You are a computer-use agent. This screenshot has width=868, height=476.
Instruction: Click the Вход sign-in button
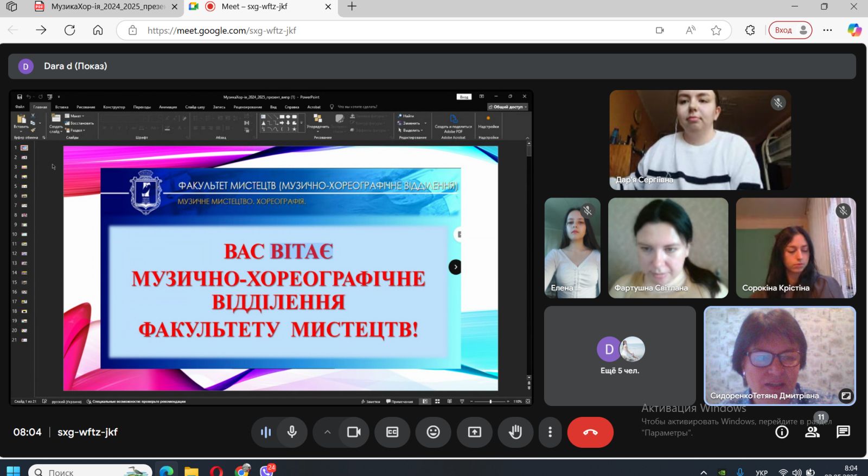790,30
